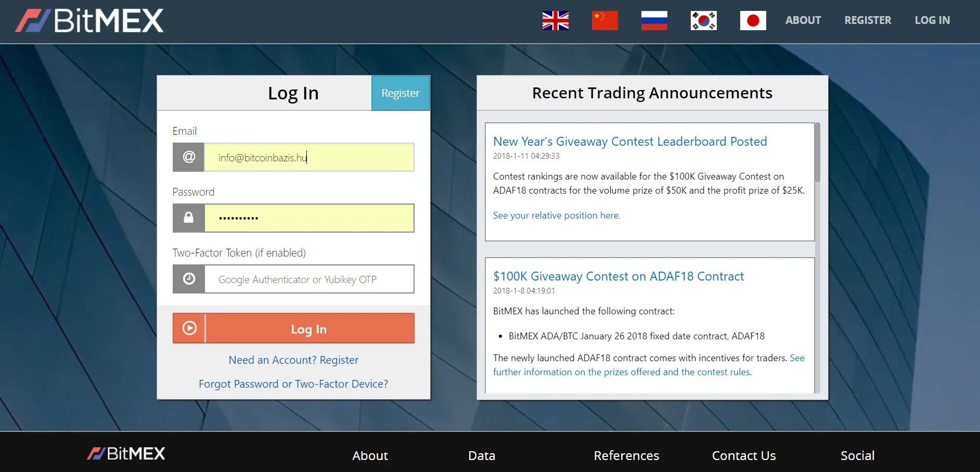Click the timestamp '2018-1-11 04:29:33'
The image size is (980, 472).
click(526, 156)
